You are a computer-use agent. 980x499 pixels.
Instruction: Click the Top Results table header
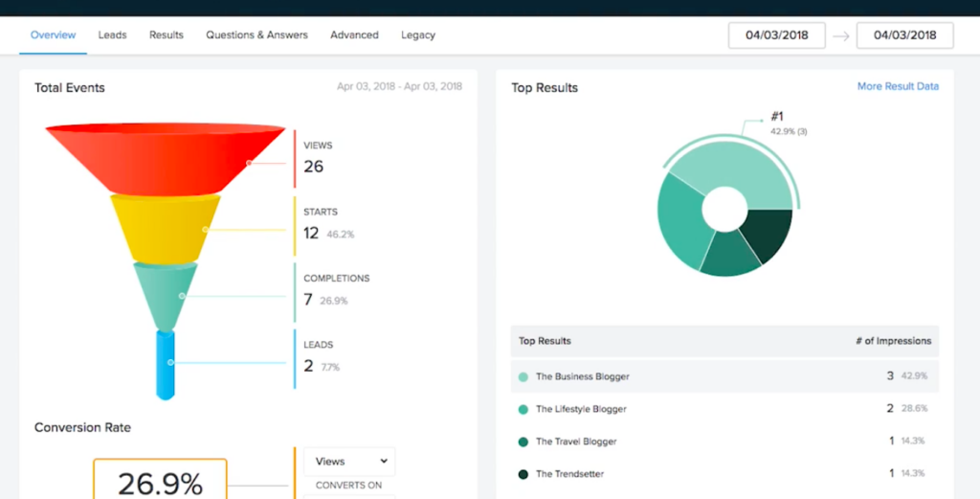[545, 341]
